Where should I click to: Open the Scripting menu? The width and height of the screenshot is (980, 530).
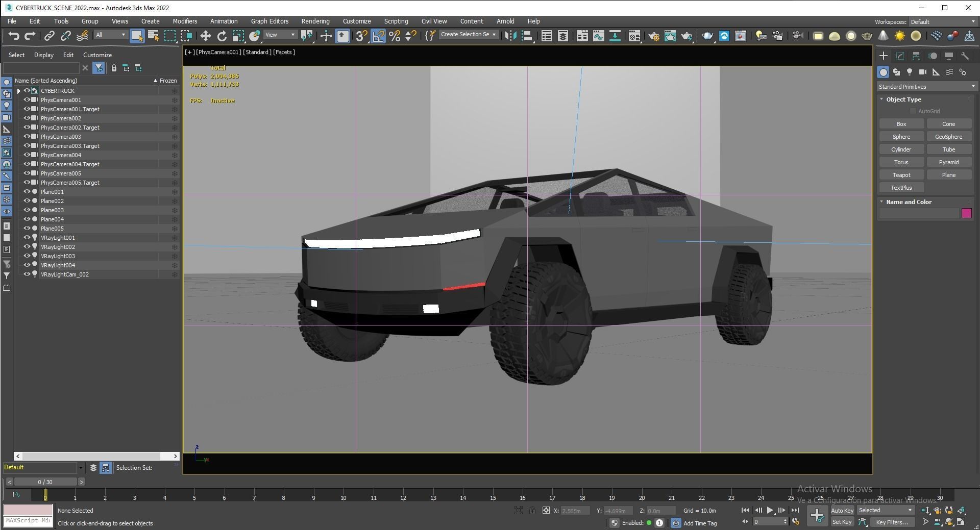396,21
